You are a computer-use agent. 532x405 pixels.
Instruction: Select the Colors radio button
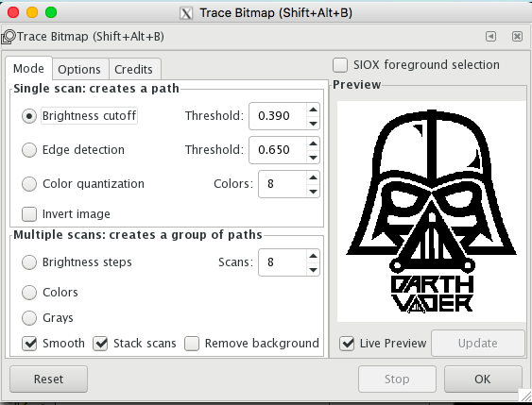29,292
